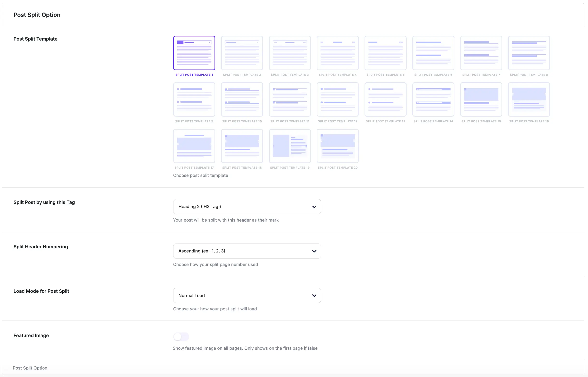
Task: Open the Normal Load dropdown
Action: (x=247, y=295)
